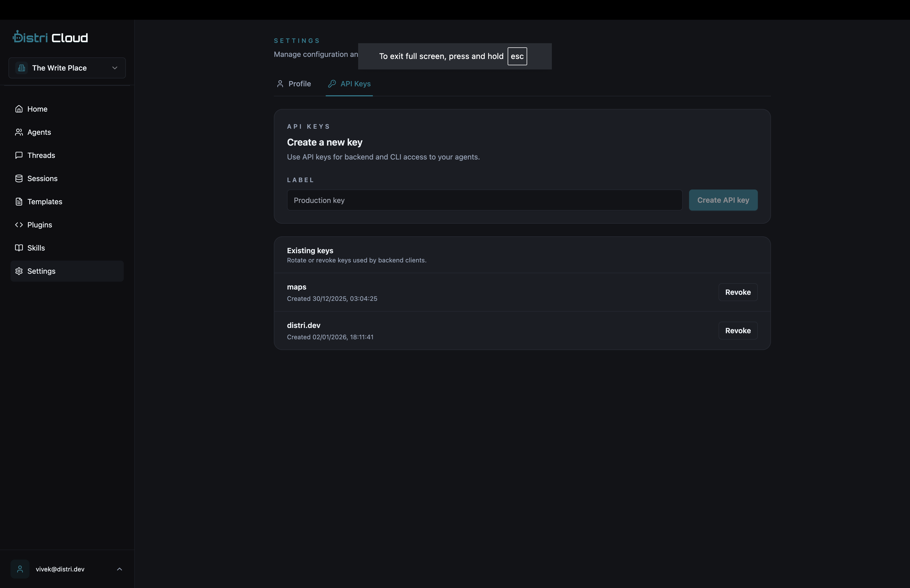
Task: Click the key icon beside API Keys
Action: click(332, 84)
